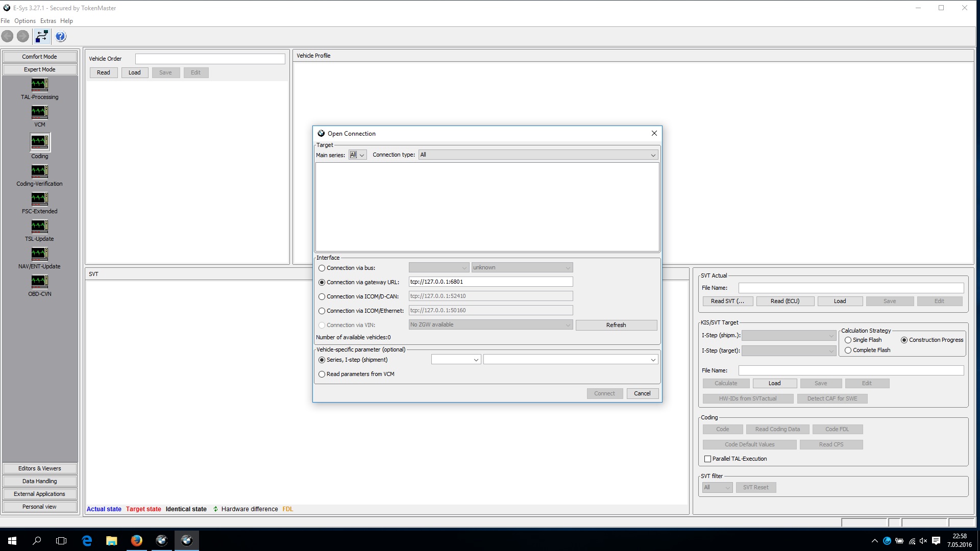
Task: Switch to the active E-Sys taskbar icon
Action: click(x=186, y=540)
